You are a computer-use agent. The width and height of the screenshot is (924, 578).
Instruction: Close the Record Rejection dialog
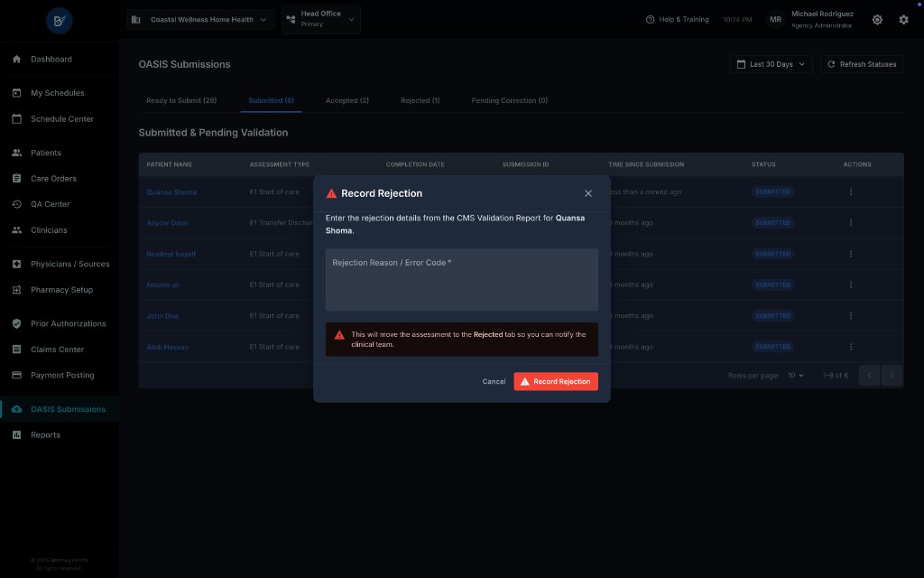coord(588,193)
